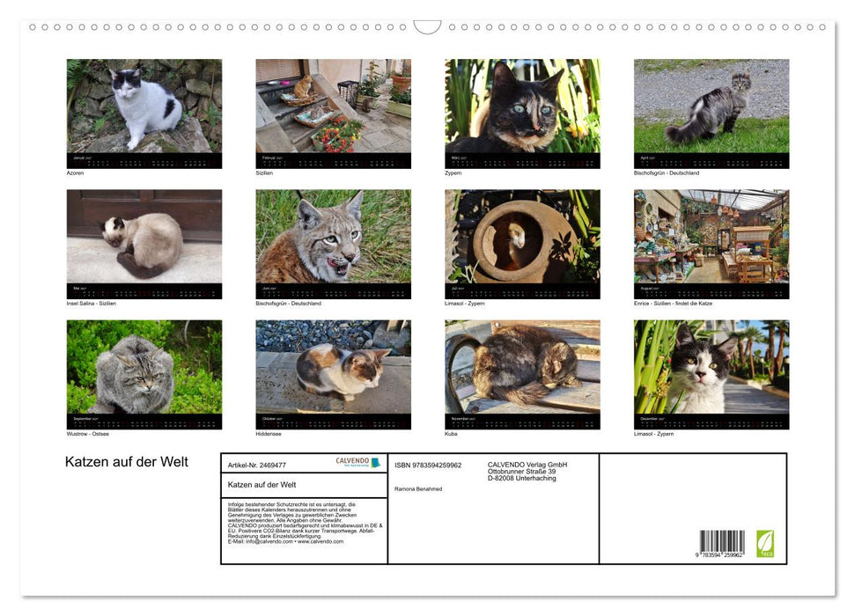Click 'Ottobrunner Straße 39' address line
Image resolution: width=855 pixels, height=616 pixels.
(522, 472)
